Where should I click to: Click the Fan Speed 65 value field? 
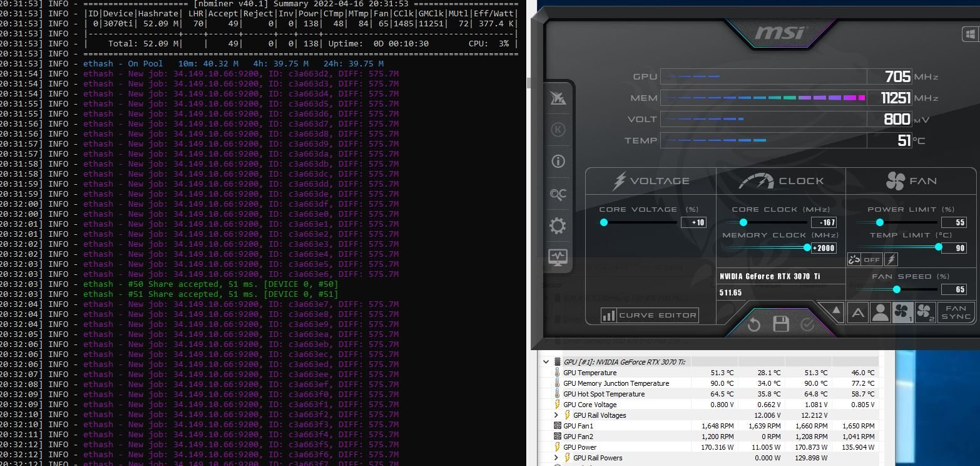pyautogui.click(x=954, y=289)
